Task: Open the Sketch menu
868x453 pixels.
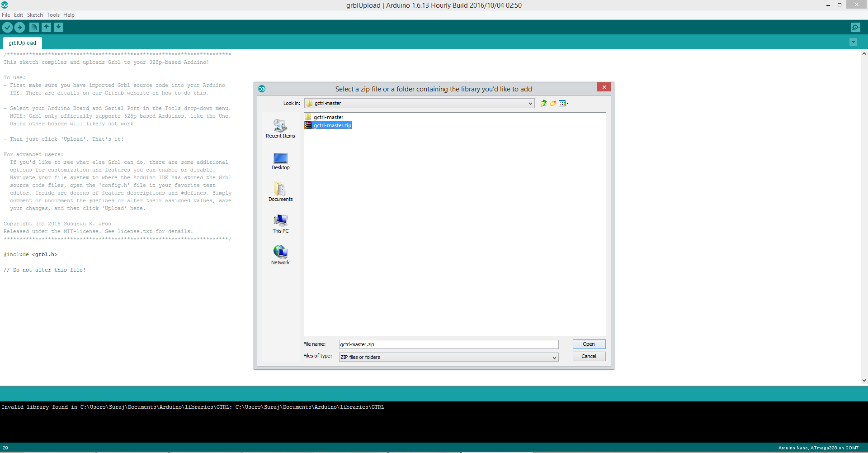Action: pyautogui.click(x=35, y=15)
